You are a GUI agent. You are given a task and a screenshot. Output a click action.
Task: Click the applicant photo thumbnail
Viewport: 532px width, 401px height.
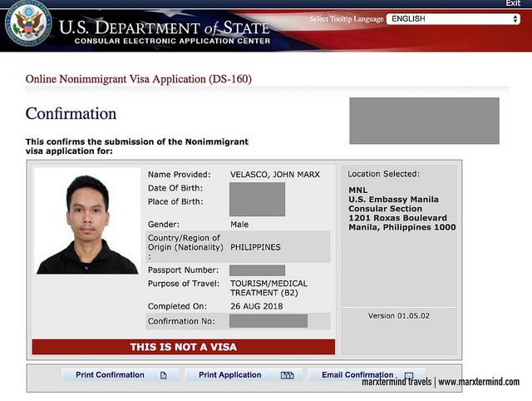[x=87, y=220]
